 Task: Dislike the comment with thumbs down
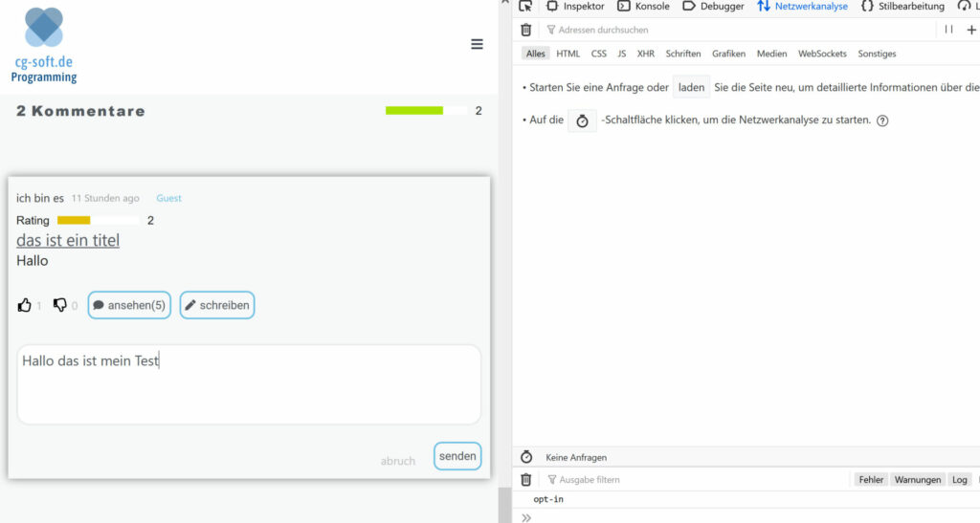point(60,305)
